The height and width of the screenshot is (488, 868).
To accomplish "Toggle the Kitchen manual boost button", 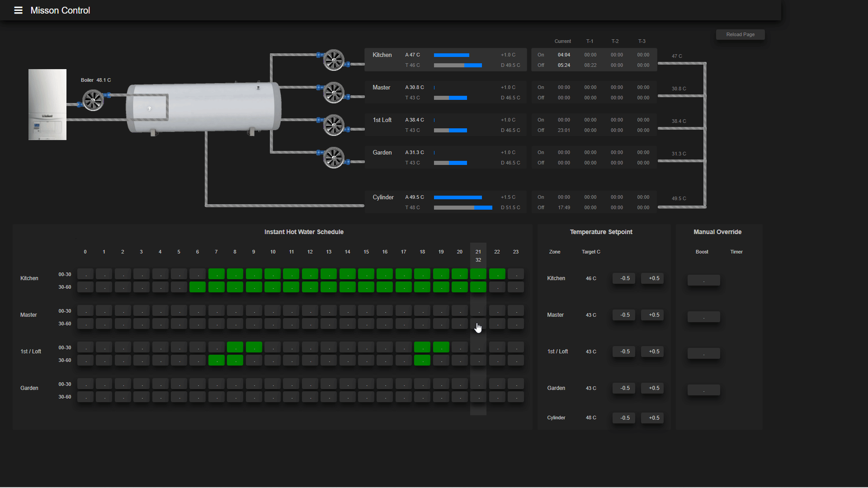I will (704, 280).
